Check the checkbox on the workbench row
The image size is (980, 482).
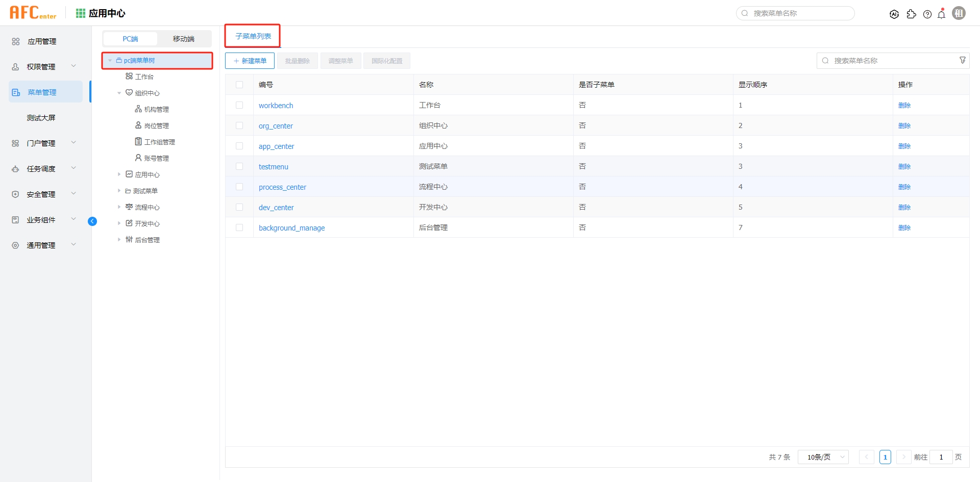[240, 105]
